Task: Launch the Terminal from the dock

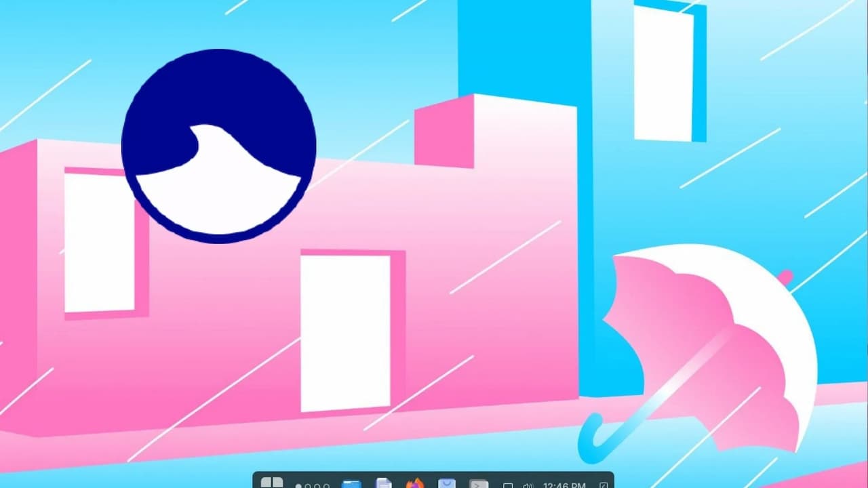Action: tap(479, 484)
